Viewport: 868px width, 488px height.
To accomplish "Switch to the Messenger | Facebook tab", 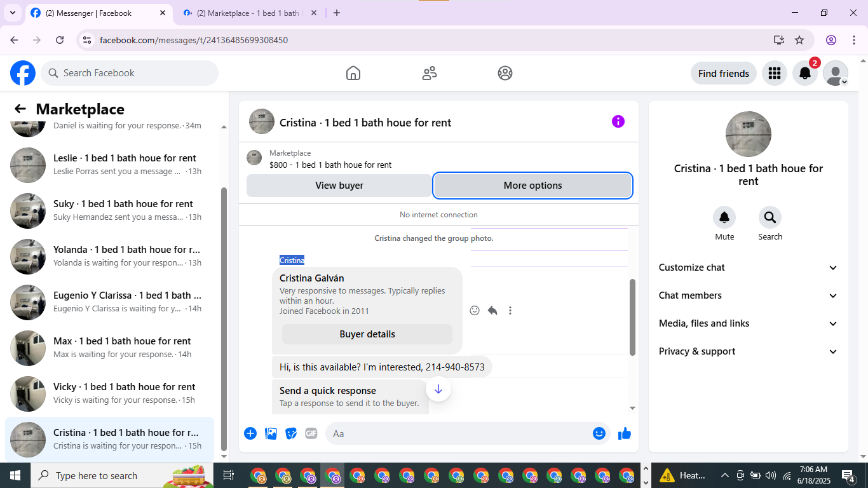I will [x=98, y=13].
